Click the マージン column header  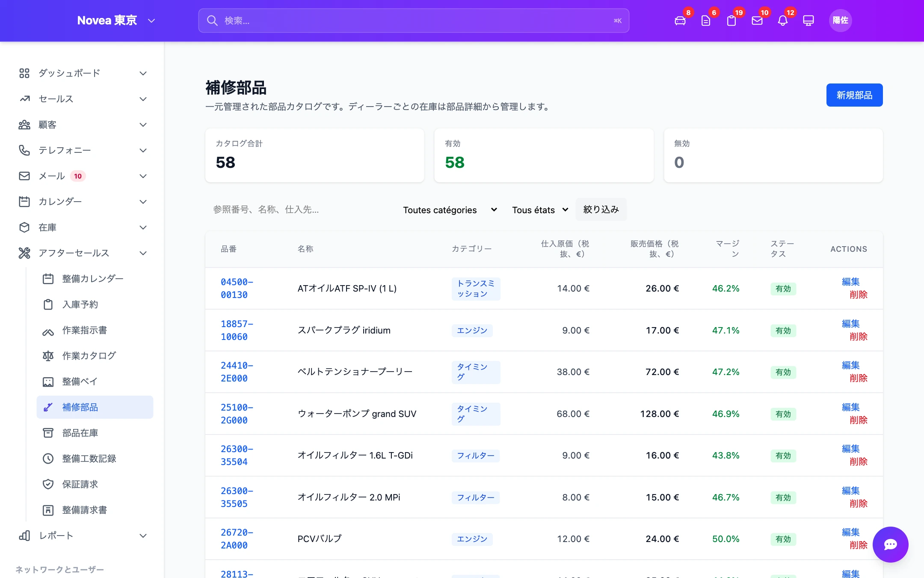(x=727, y=249)
